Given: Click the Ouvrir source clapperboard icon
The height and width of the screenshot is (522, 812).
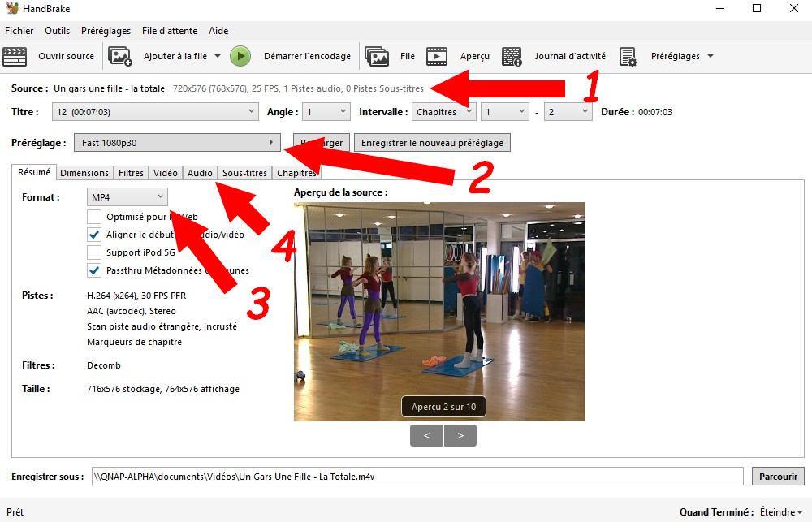Looking at the screenshot, I should tap(15, 56).
